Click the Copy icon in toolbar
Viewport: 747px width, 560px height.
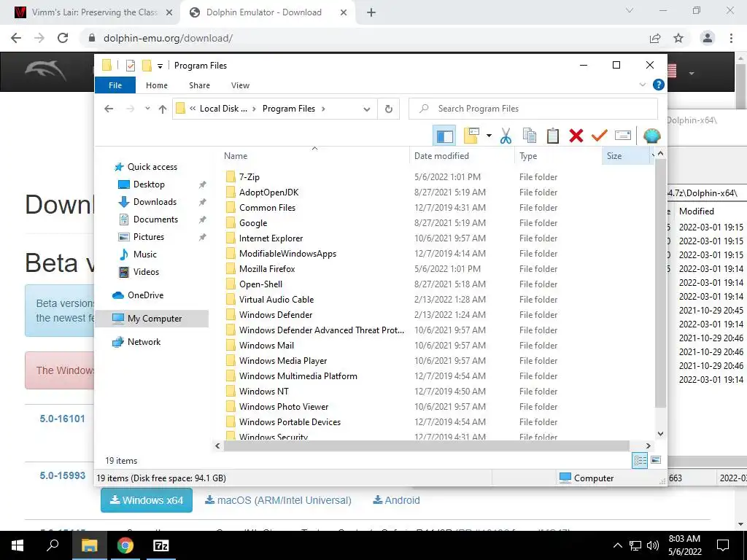point(530,136)
